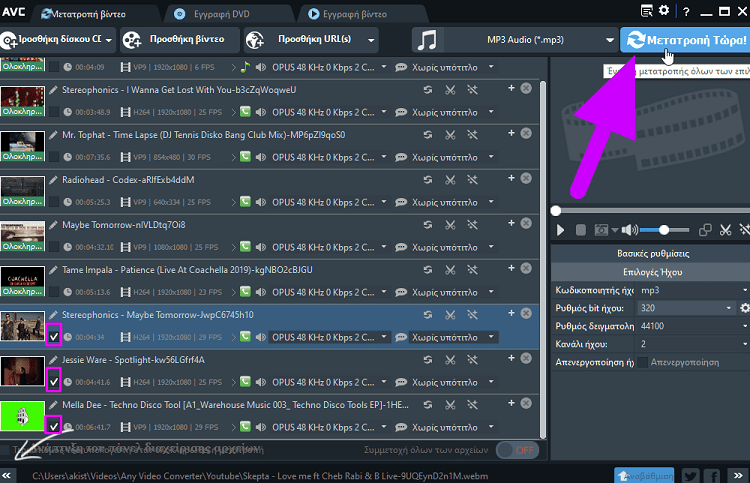Play the preview video
750x483 pixels.
click(x=560, y=230)
